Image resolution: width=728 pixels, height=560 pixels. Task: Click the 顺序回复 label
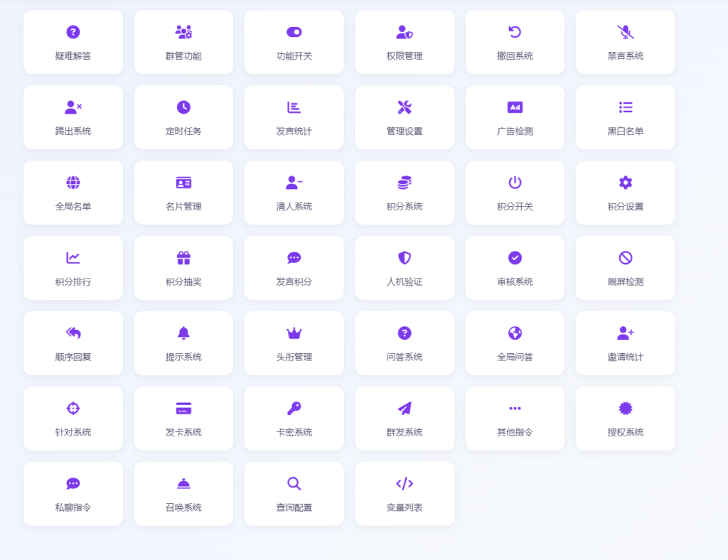73,357
